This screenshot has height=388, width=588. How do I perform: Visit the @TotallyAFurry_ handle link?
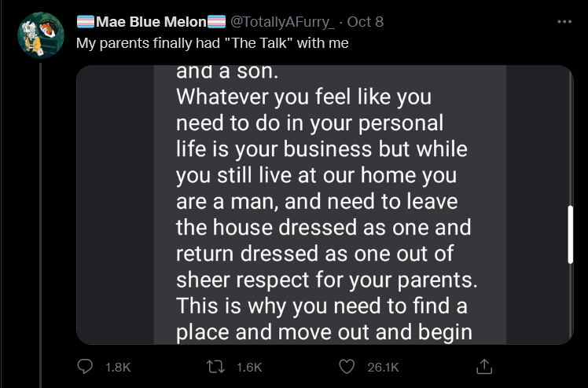(282, 22)
